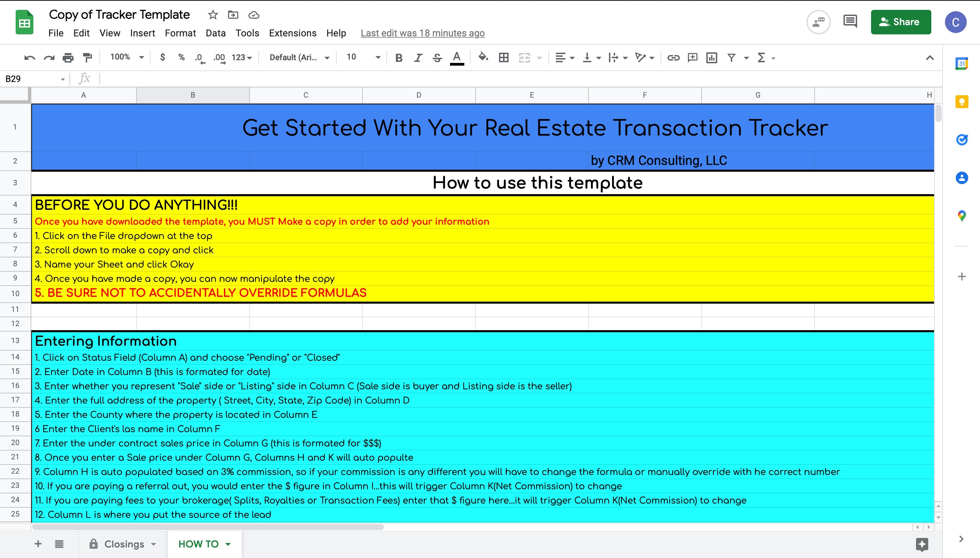This screenshot has width=980, height=558.
Task: Select the Paint format tool
Action: (87, 57)
